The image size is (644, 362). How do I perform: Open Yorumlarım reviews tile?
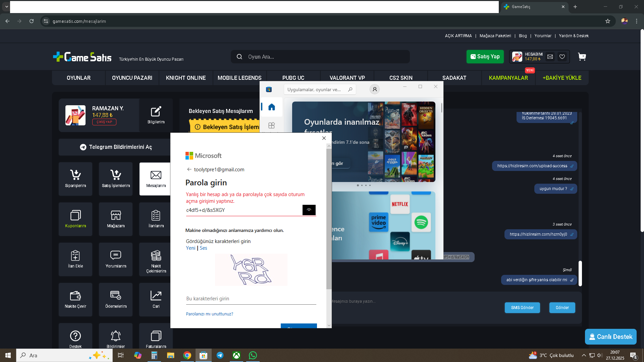point(116,259)
